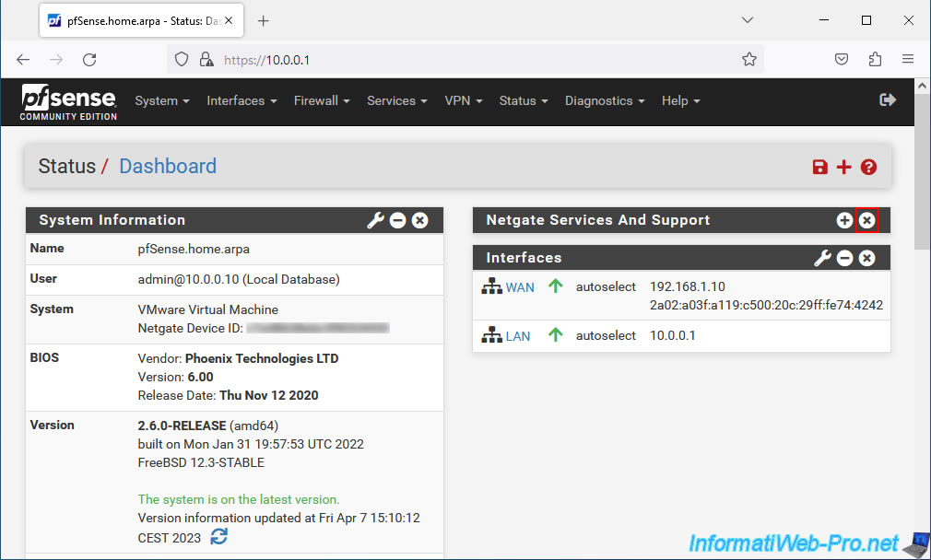The image size is (931, 560).
Task: Open the browser extensions puzzle icon
Action: [875, 59]
